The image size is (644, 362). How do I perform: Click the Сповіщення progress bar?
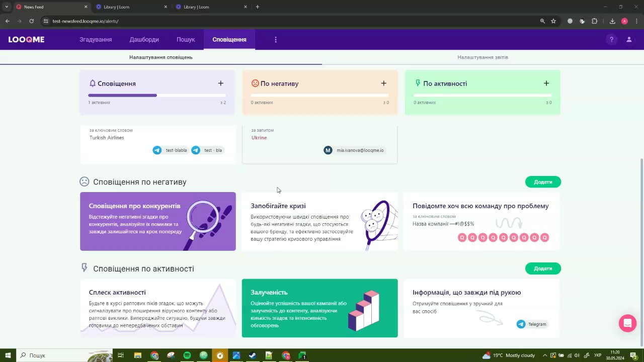(x=157, y=95)
